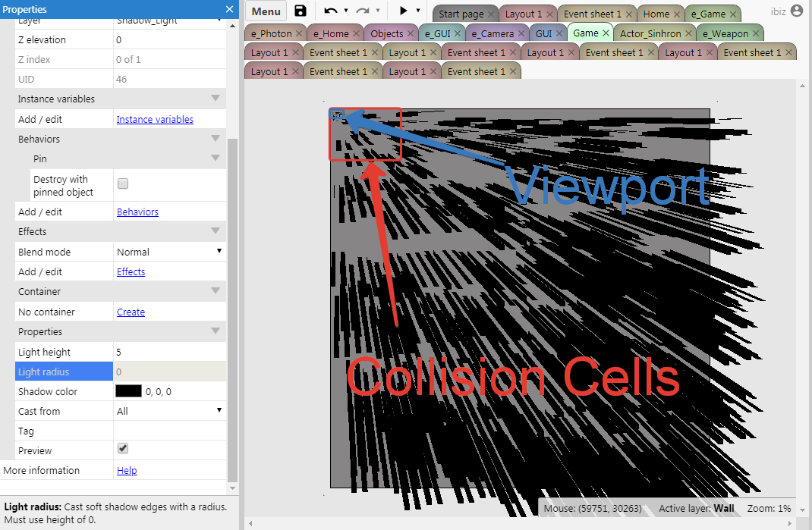812x530 pixels.
Task: Collapse the Pin behavior group
Action: [x=216, y=158]
